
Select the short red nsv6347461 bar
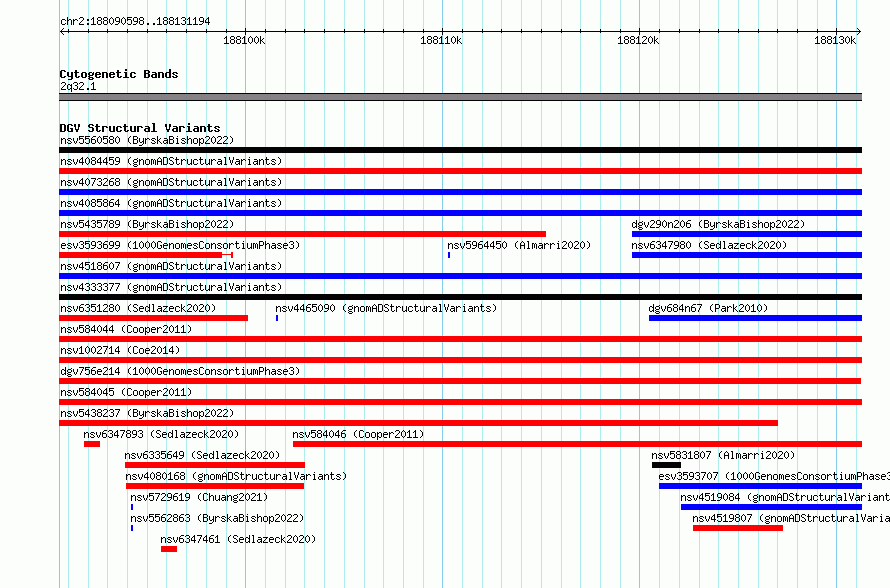coord(169,549)
